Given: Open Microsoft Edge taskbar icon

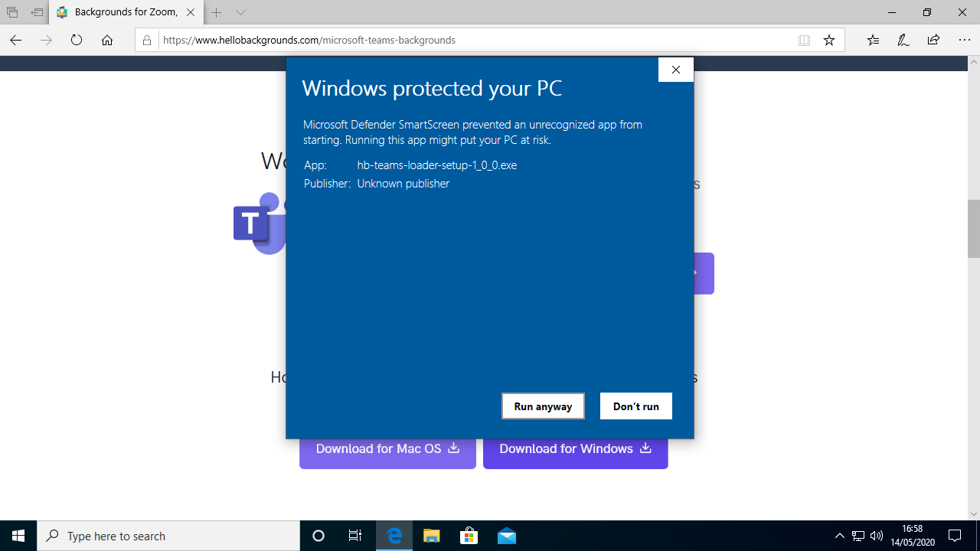Looking at the screenshot, I should [x=394, y=536].
